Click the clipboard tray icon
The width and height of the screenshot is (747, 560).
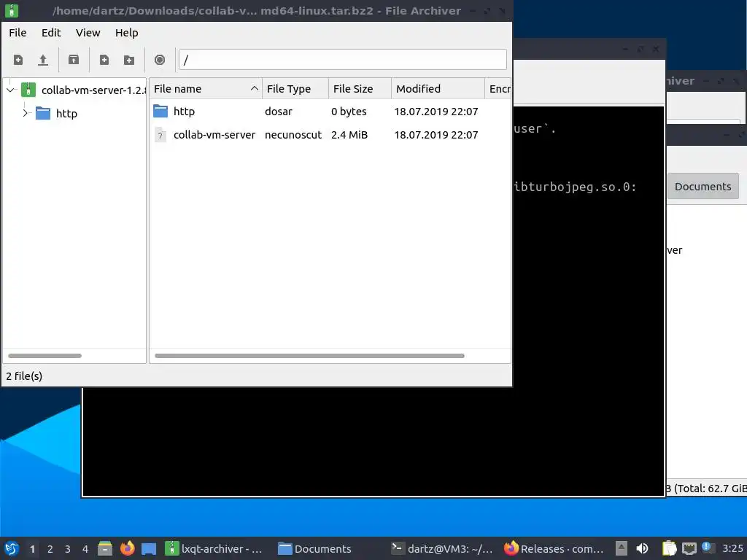670,548
